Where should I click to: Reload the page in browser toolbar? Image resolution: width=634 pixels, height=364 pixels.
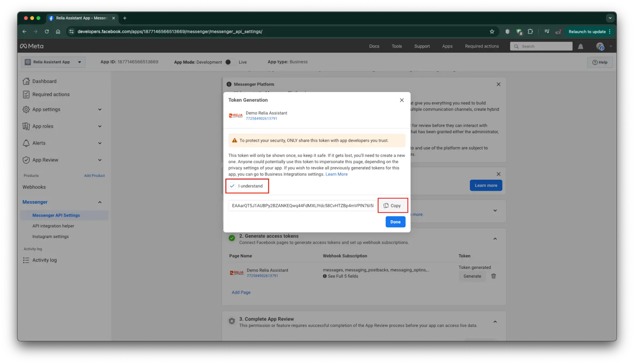47,32
